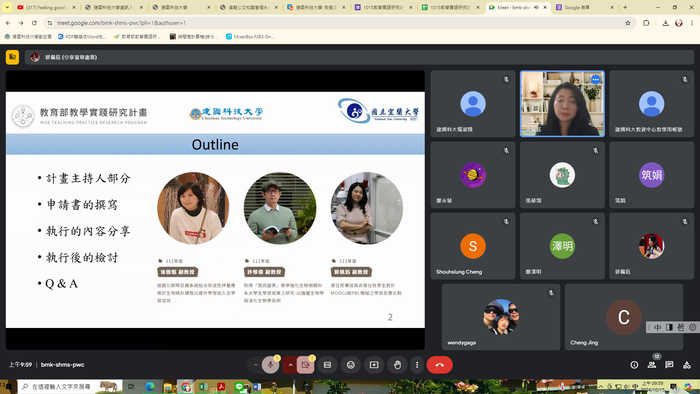
Task: Bookmark this page with the star icon
Action: (x=628, y=23)
